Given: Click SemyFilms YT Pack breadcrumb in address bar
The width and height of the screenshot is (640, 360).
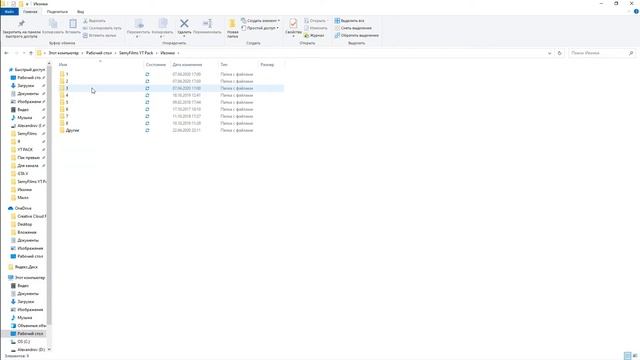Looking at the screenshot, I should pyautogui.click(x=136, y=53).
